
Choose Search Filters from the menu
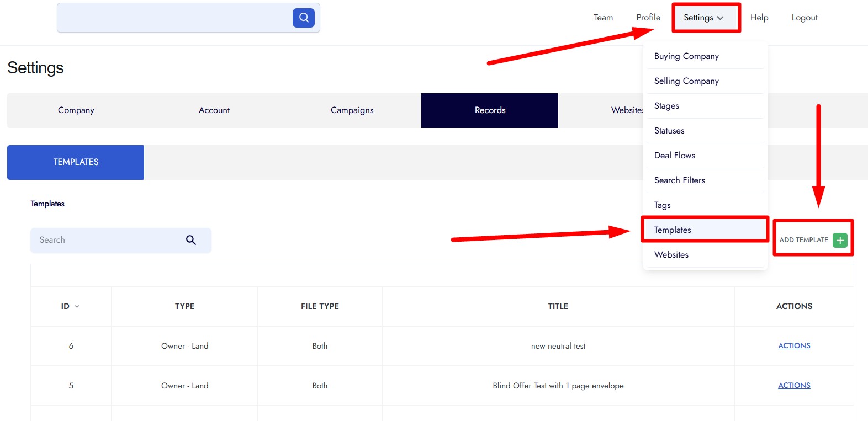679,180
